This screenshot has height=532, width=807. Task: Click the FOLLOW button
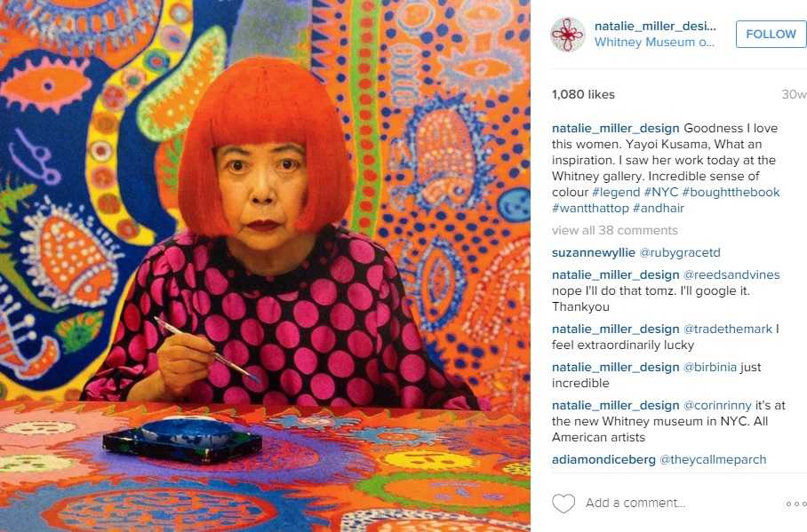(771, 34)
